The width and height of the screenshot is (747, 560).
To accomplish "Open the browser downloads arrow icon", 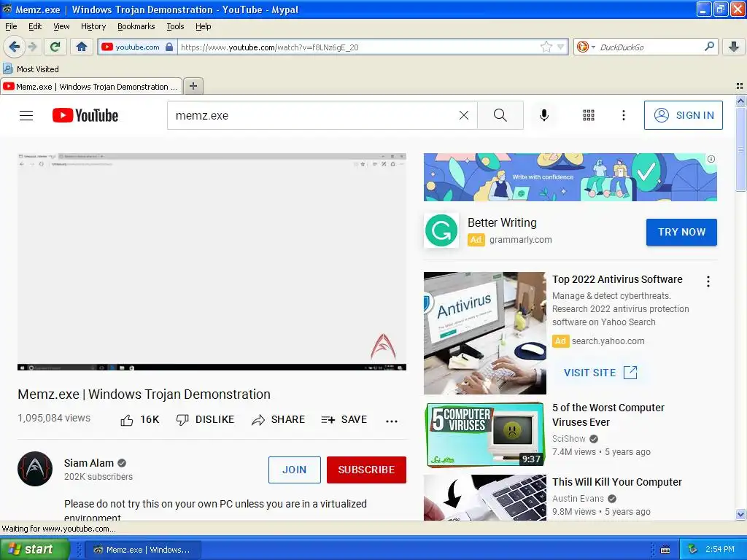I will (x=734, y=47).
